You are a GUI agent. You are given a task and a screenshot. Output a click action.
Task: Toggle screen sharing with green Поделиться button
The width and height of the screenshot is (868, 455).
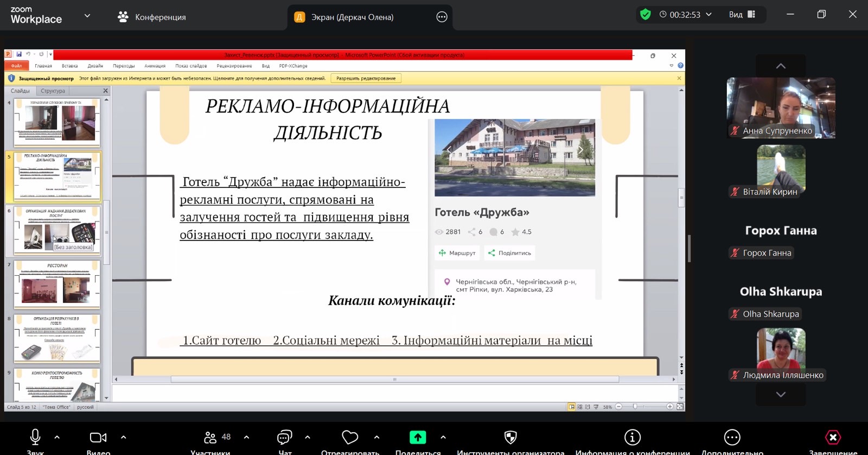(x=417, y=437)
